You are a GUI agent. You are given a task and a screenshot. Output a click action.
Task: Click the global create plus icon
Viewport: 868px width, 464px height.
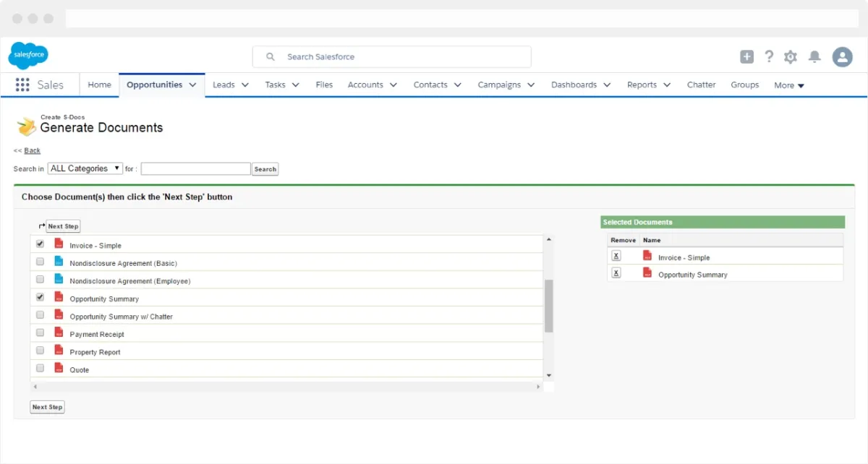[746, 57]
